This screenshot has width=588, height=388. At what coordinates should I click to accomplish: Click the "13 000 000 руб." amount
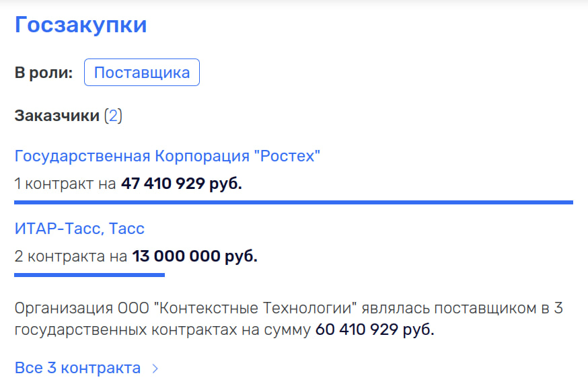194,256
